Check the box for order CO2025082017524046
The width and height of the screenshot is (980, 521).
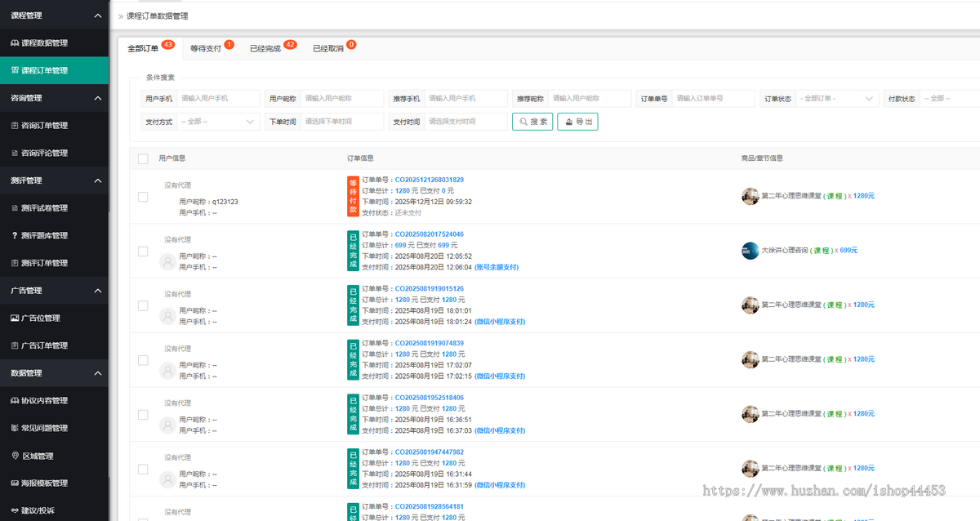143,251
